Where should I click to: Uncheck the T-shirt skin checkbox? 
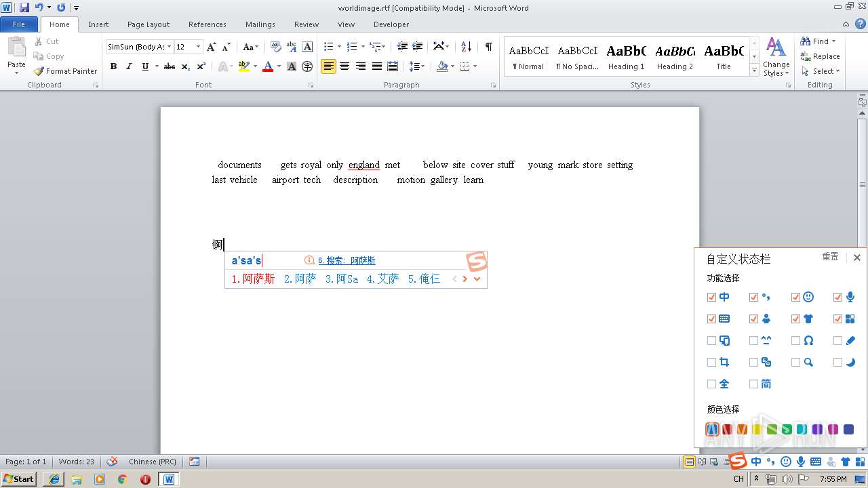(x=795, y=319)
